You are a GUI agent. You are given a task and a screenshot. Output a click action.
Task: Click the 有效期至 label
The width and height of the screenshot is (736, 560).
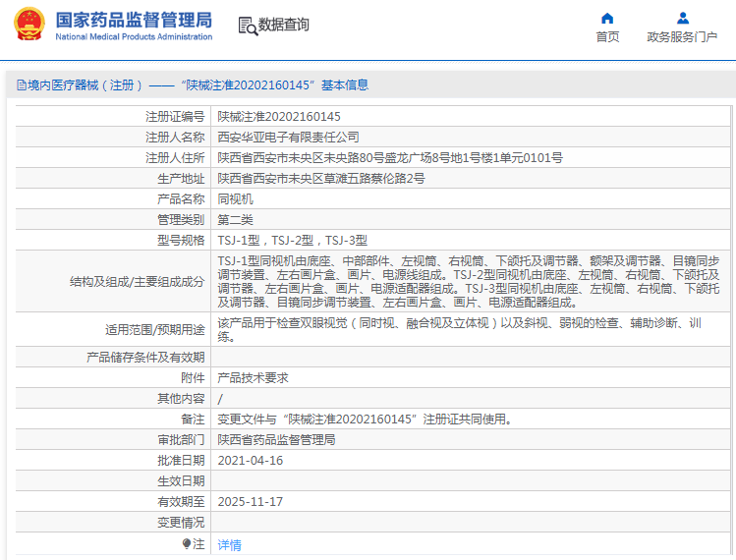point(181,502)
